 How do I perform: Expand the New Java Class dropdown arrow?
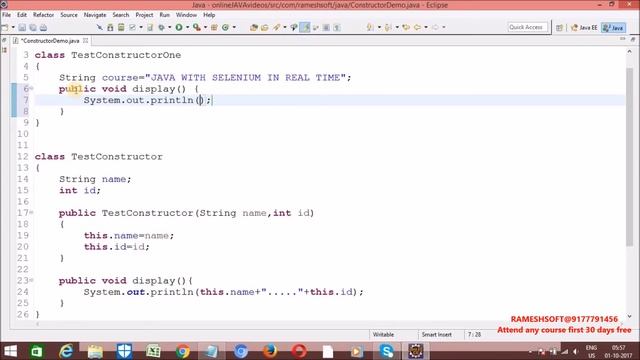click(234, 27)
